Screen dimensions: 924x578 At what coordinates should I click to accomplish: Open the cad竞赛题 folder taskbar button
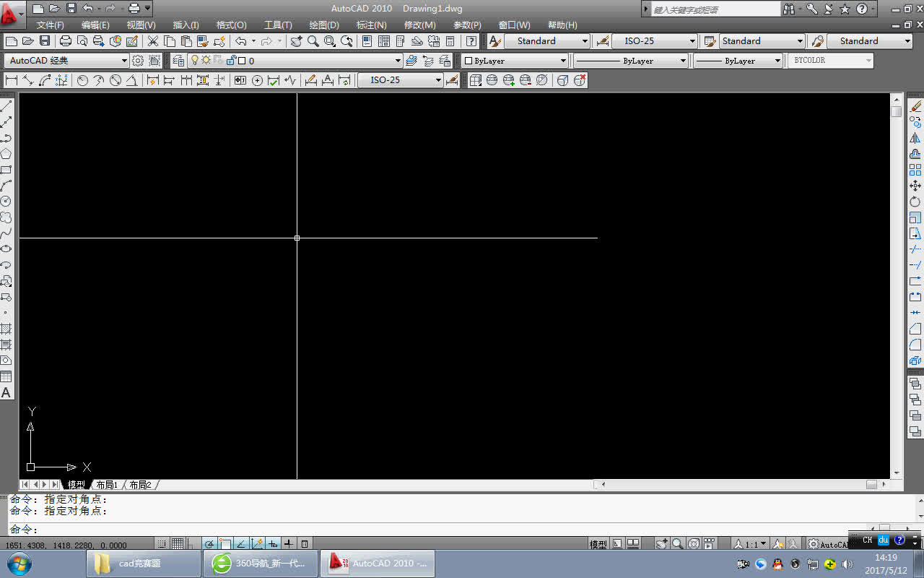(144, 564)
